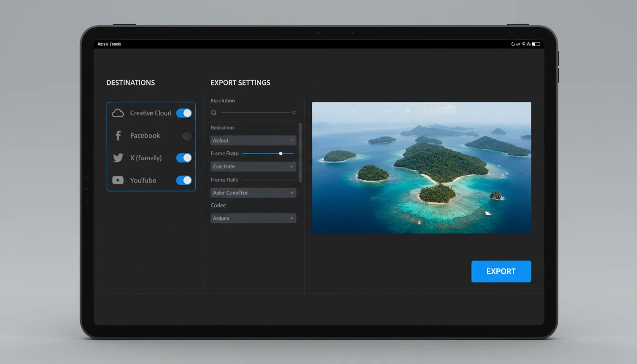Screen dimensions: 637x364
Task: Expand the Codec dropdown at the bottom
Action: pyautogui.click(x=253, y=218)
